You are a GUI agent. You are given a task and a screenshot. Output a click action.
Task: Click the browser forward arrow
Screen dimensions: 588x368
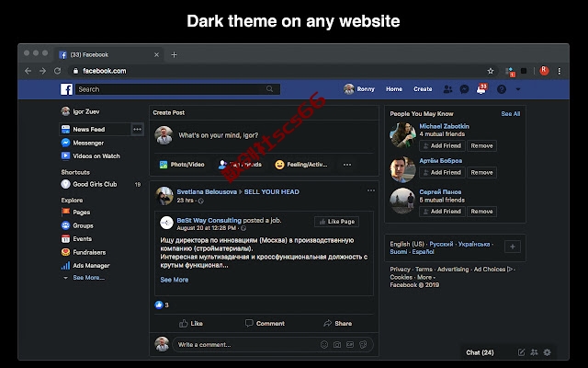coord(42,71)
